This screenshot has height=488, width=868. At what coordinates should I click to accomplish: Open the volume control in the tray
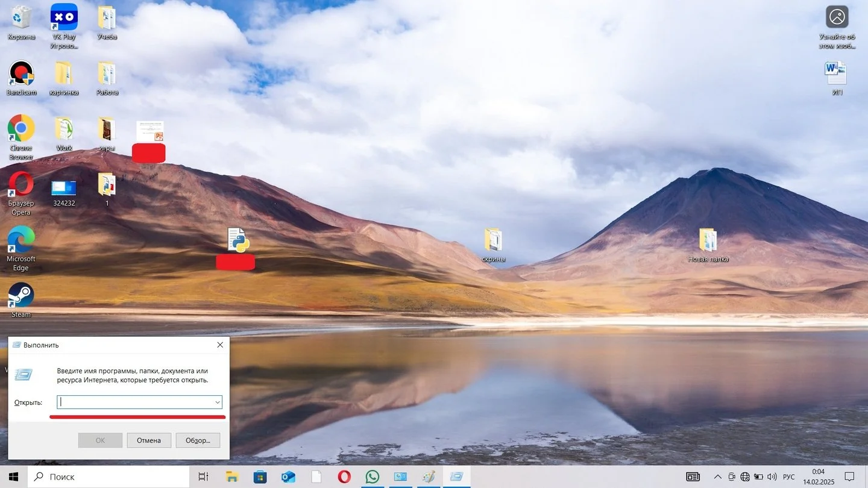pos(772,477)
